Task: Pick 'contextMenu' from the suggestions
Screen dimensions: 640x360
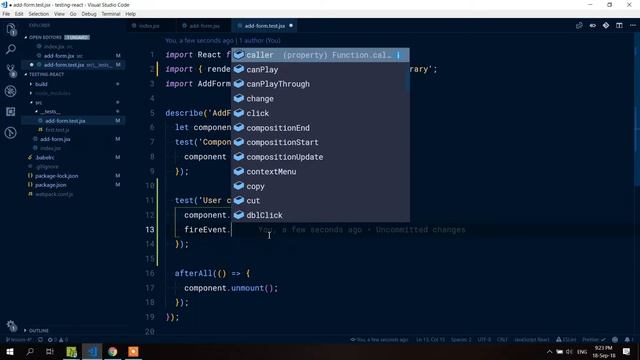Action: coord(320,171)
